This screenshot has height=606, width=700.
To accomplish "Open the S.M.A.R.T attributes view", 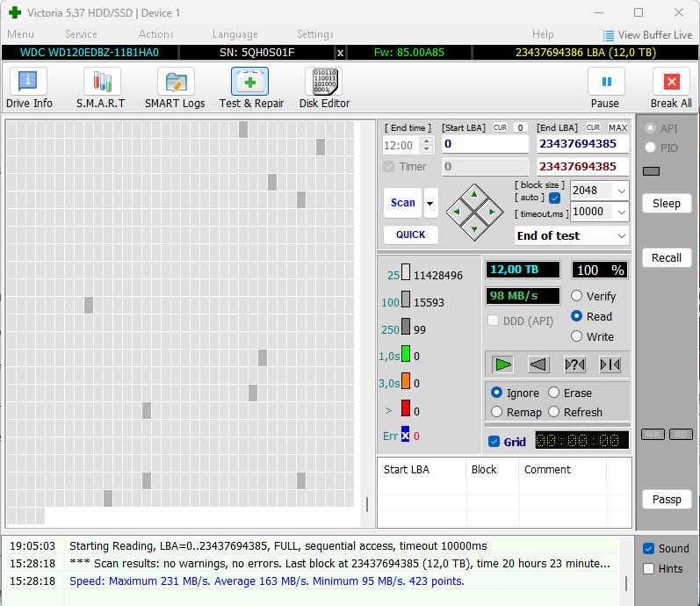I will click(101, 89).
